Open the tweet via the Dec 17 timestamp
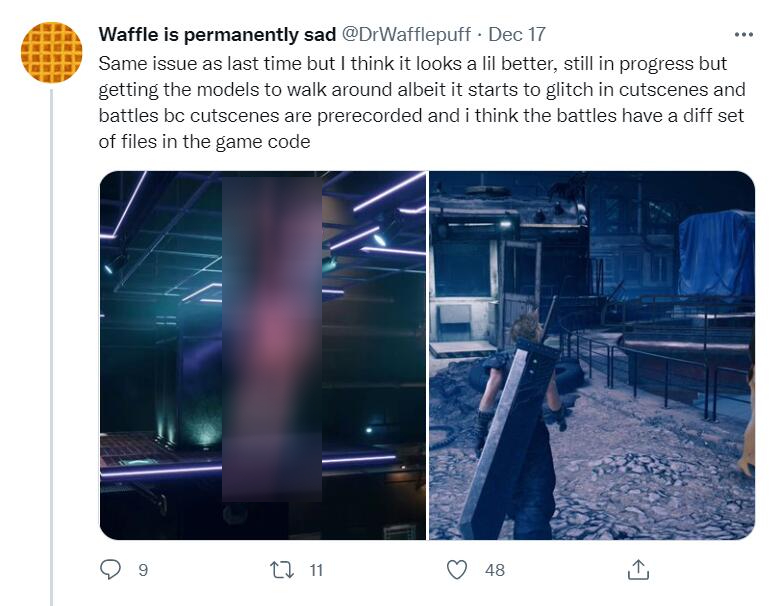The width and height of the screenshot is (775, 606). (517, 35)
